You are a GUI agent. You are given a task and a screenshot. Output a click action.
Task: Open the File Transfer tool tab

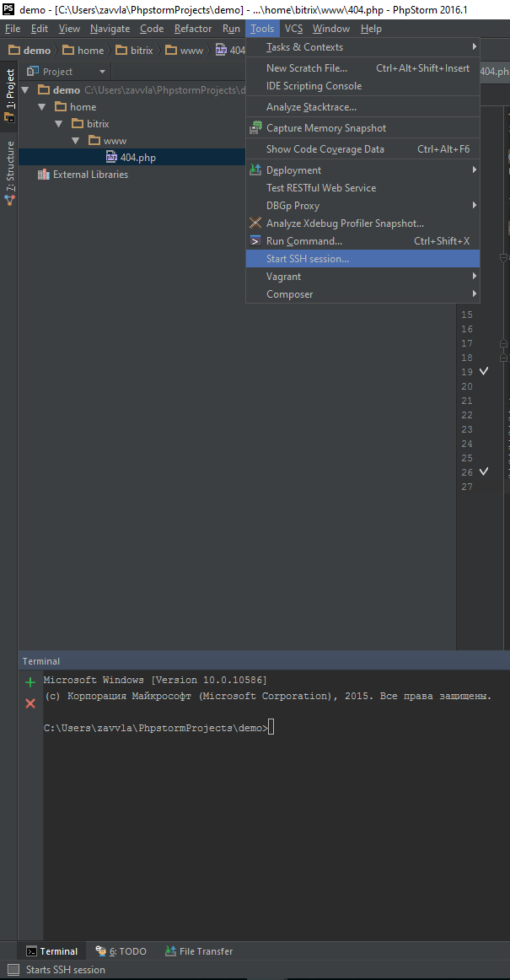199,951
